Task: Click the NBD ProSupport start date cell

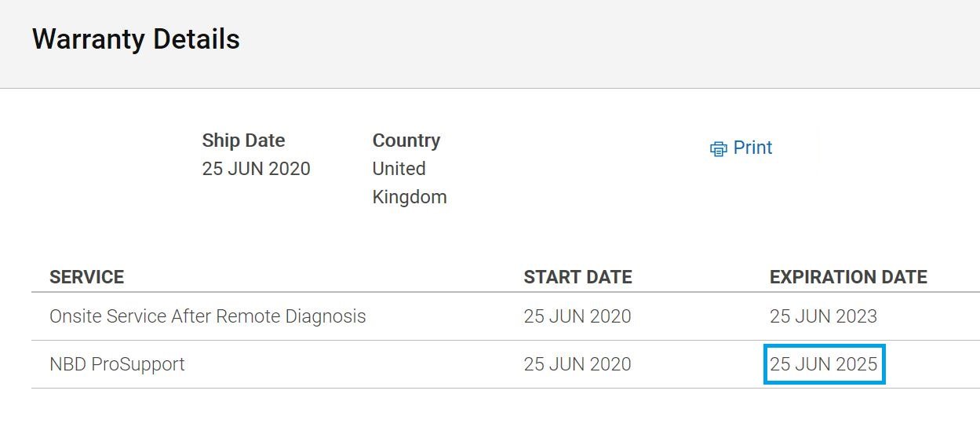Action: [x=577, y=364]
